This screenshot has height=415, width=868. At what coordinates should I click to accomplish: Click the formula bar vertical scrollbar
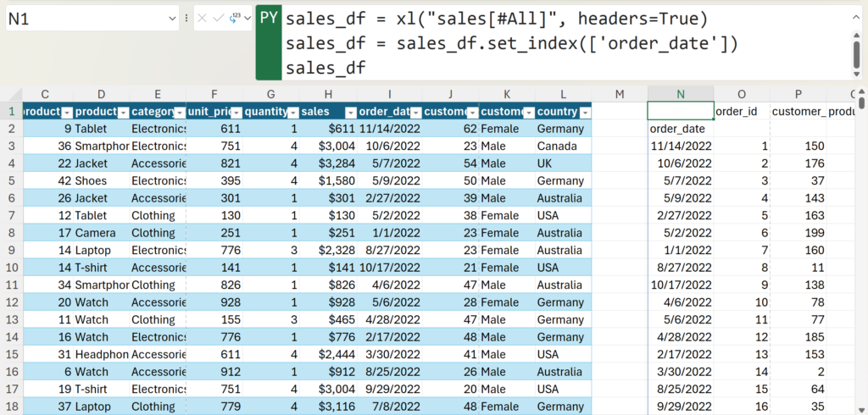(856, 53)
